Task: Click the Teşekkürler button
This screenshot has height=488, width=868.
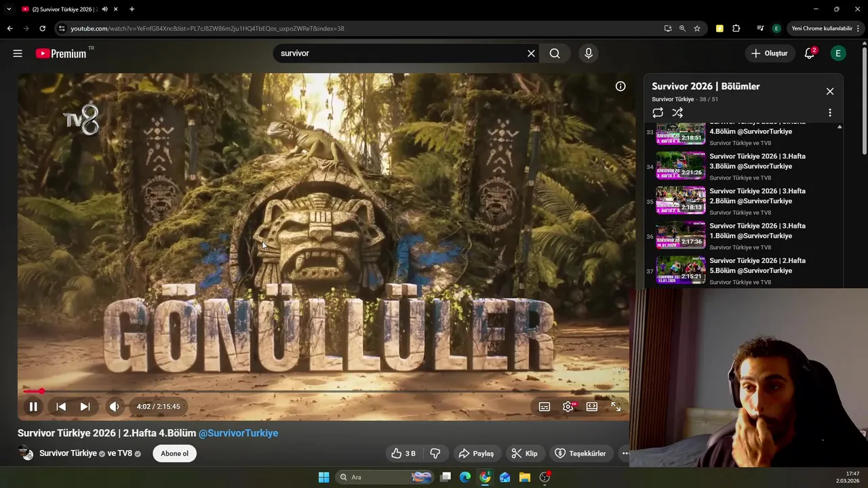Action: coord(580,453)
